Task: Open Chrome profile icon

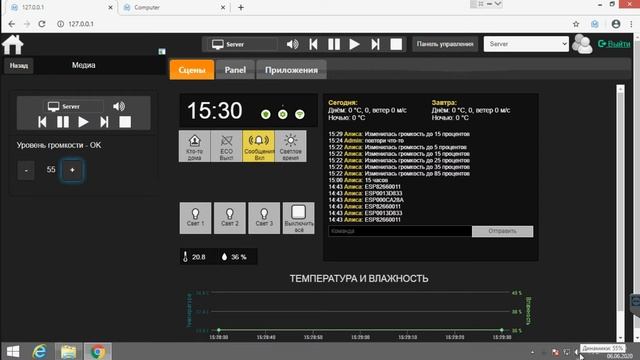Action: click(616, 24)
